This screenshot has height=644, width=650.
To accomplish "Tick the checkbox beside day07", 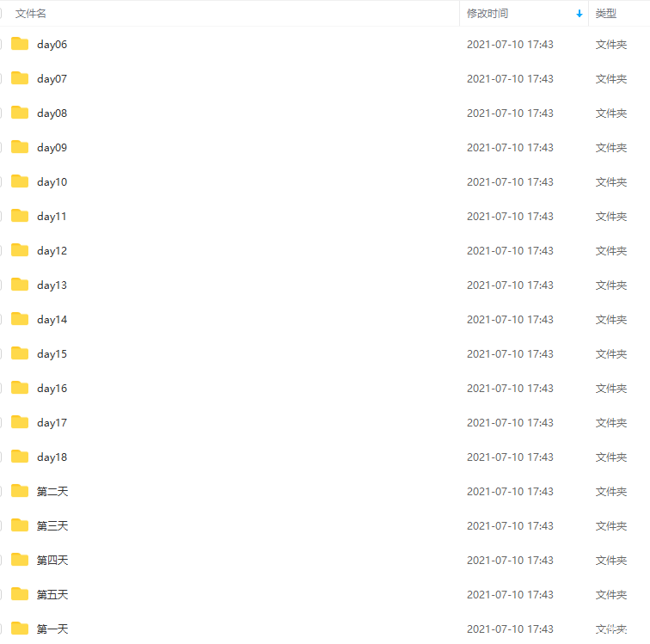I will (2, 79).
